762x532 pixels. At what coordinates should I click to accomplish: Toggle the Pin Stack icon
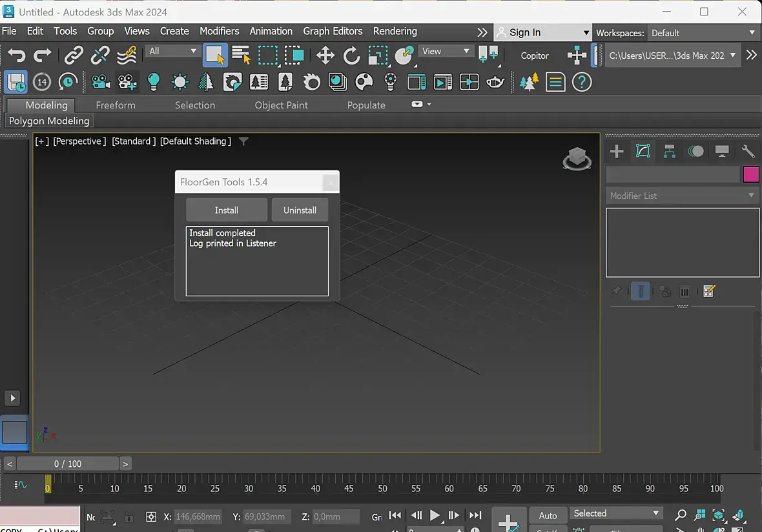[x=616, y=291]
